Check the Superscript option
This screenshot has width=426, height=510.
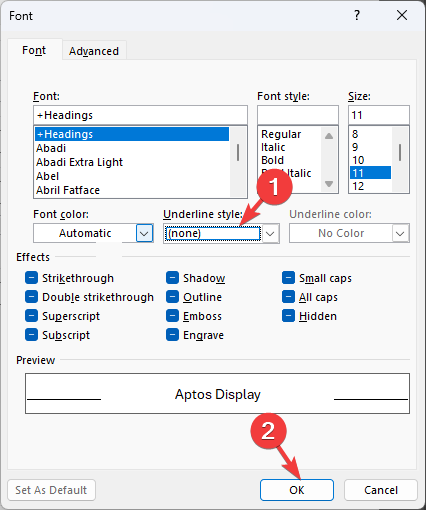(31, 316)
